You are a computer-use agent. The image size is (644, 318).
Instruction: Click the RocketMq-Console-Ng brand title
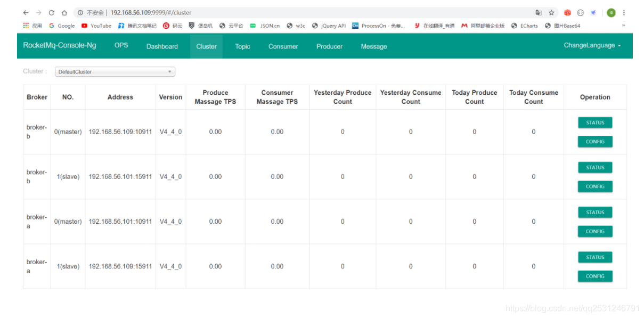point(60,46)
